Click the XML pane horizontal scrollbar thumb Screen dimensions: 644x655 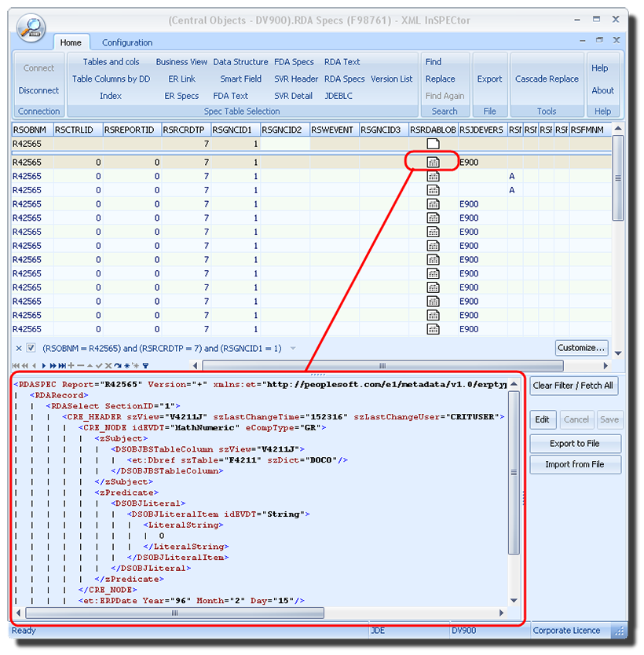coord(174,613)
